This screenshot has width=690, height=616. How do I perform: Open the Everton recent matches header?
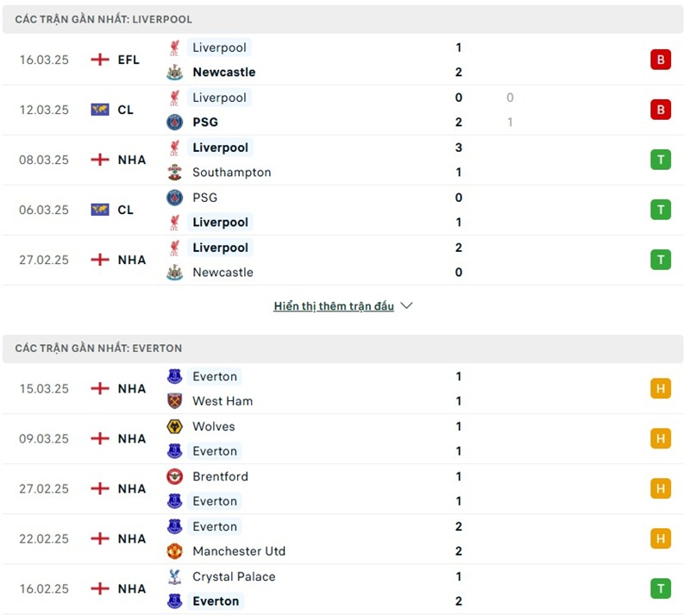(x=98, y=349)
